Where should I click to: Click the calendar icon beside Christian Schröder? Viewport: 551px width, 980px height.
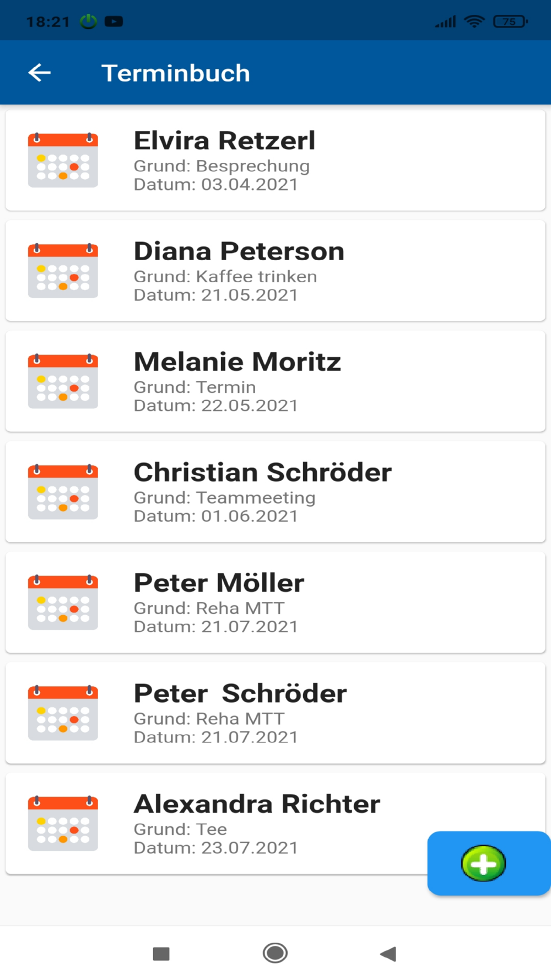click(63, 492)
